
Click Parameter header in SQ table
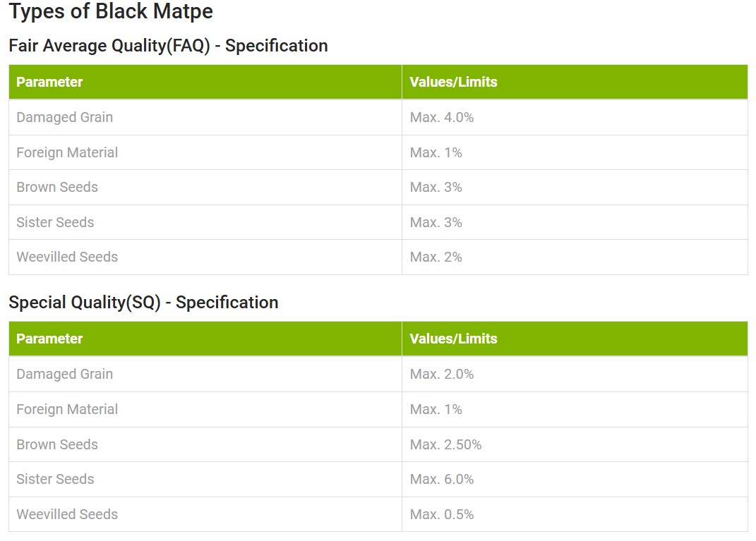49,339
